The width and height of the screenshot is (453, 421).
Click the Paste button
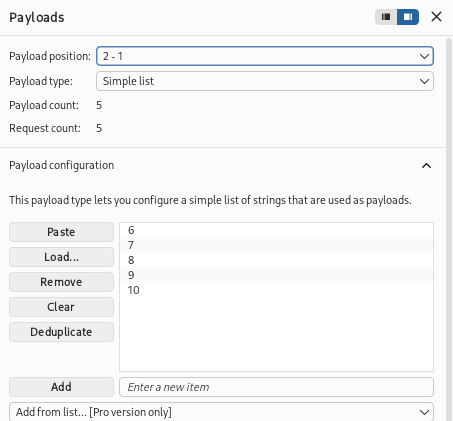point(61,232)
